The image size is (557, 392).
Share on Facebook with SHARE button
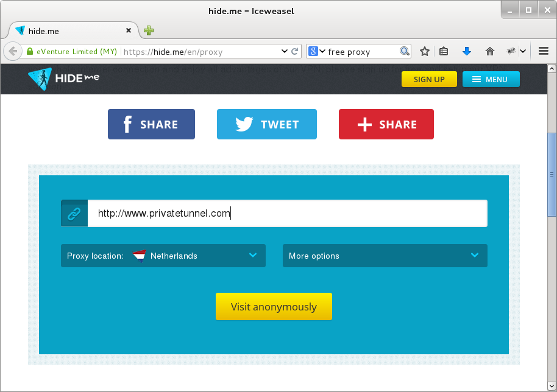point(151,124)
